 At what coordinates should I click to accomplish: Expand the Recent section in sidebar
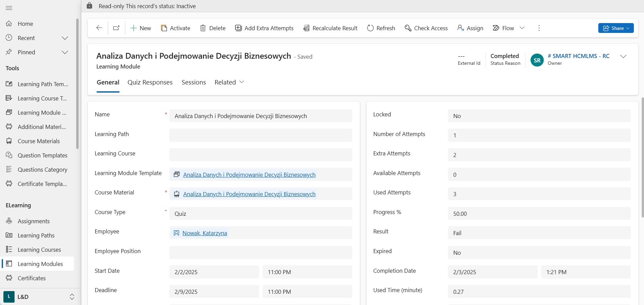tap(65, 38)
